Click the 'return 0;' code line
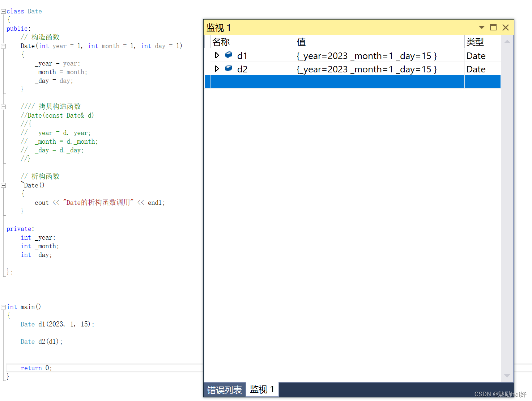The image size is (532, 401). click(x=36, y=368)
